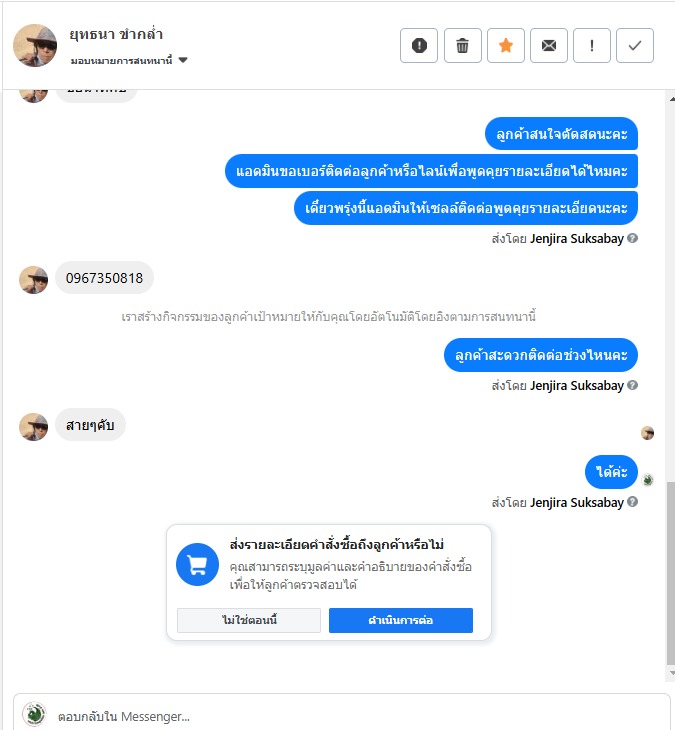This screenshot has width=675, height=730.
Task: Click the shopping cart icon in order prompt
Action: (x=197, y=564)
